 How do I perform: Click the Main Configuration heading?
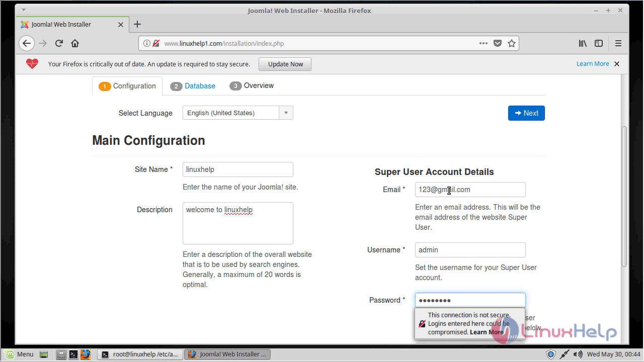coord(148,140)
